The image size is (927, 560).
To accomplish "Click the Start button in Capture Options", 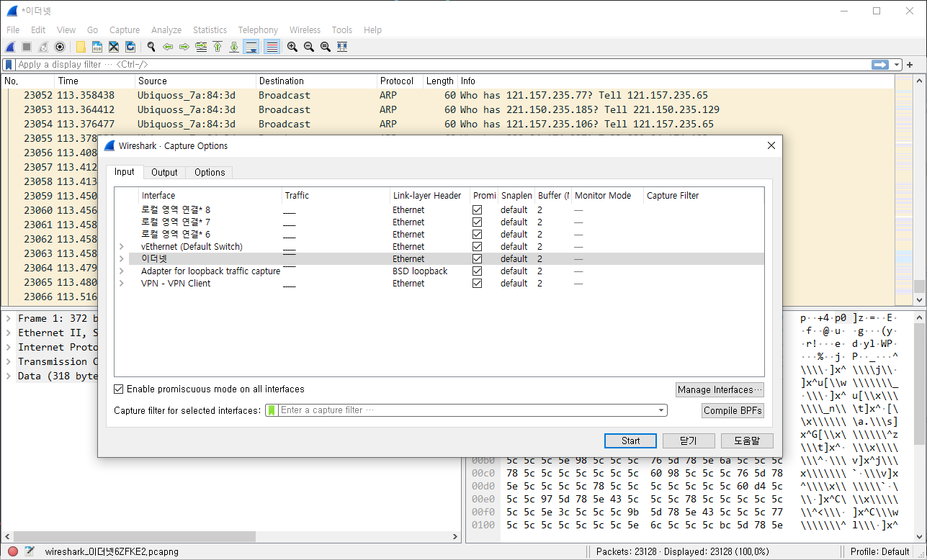I will tap(630, 441).
